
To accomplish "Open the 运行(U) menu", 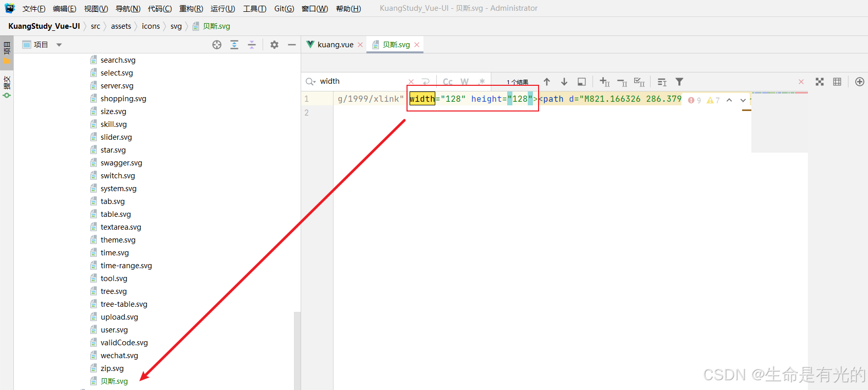I will pyautogui.click(x=223, y=9).
